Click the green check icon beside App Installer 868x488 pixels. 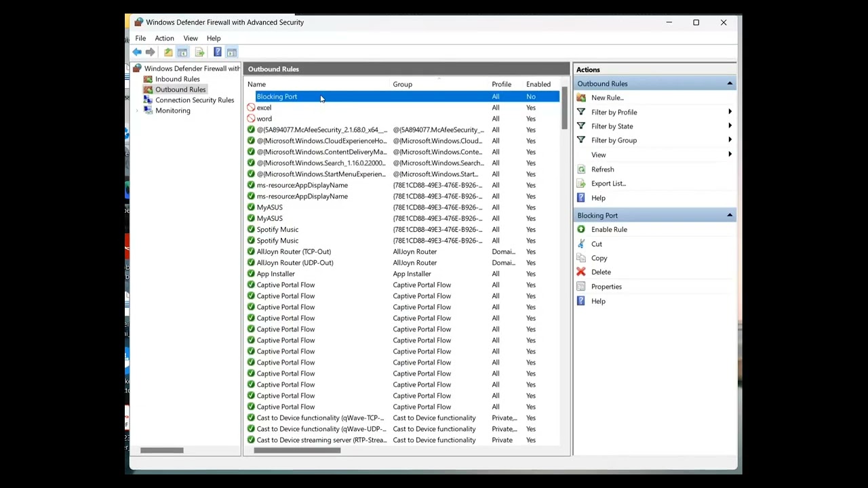pyautogui.click(x=251, y=274)
